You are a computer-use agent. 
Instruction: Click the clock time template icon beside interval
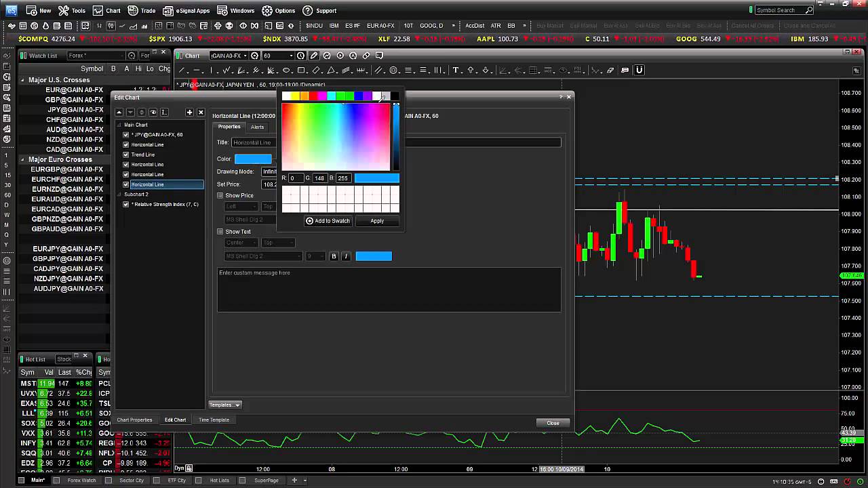click(300, 56)
